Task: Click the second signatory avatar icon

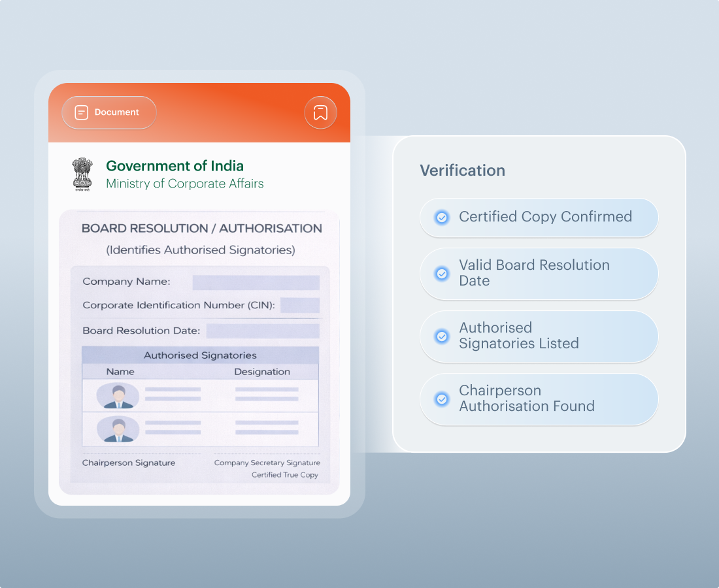Action: (x=118, y=429)
